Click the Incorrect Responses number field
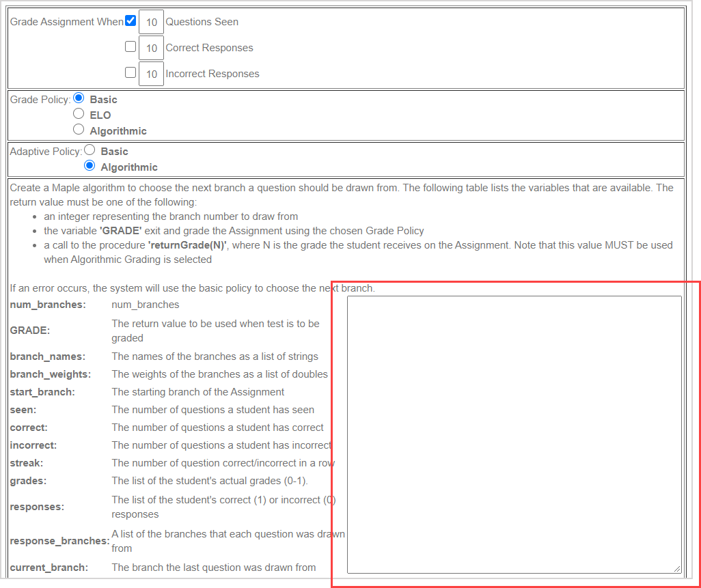This screenshot has height=588, width=701. point(151,74)
